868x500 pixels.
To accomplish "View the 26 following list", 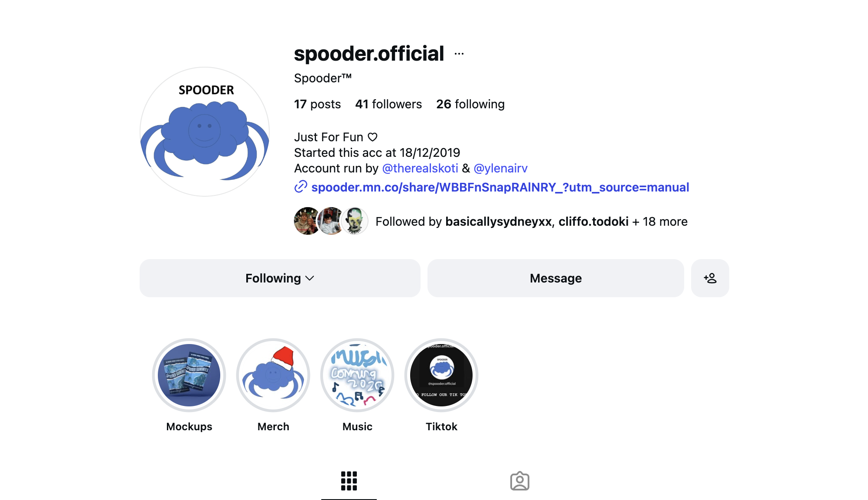I will (470, 104).
